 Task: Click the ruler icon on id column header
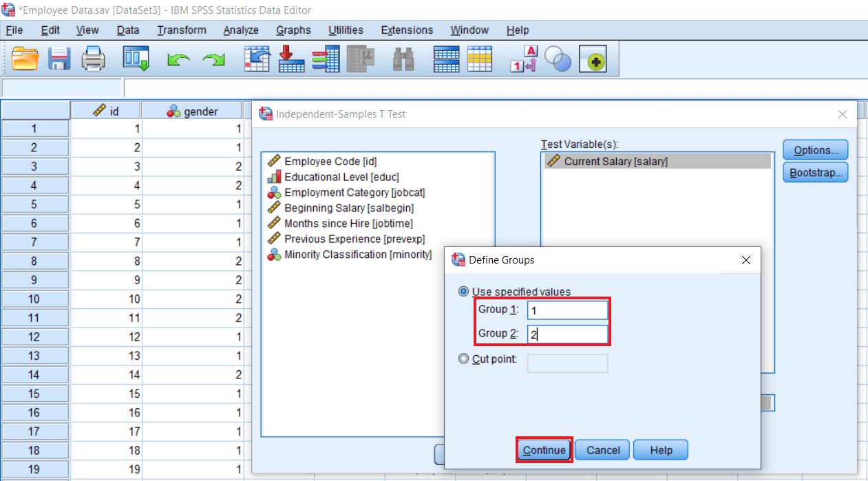coord(100,111)
